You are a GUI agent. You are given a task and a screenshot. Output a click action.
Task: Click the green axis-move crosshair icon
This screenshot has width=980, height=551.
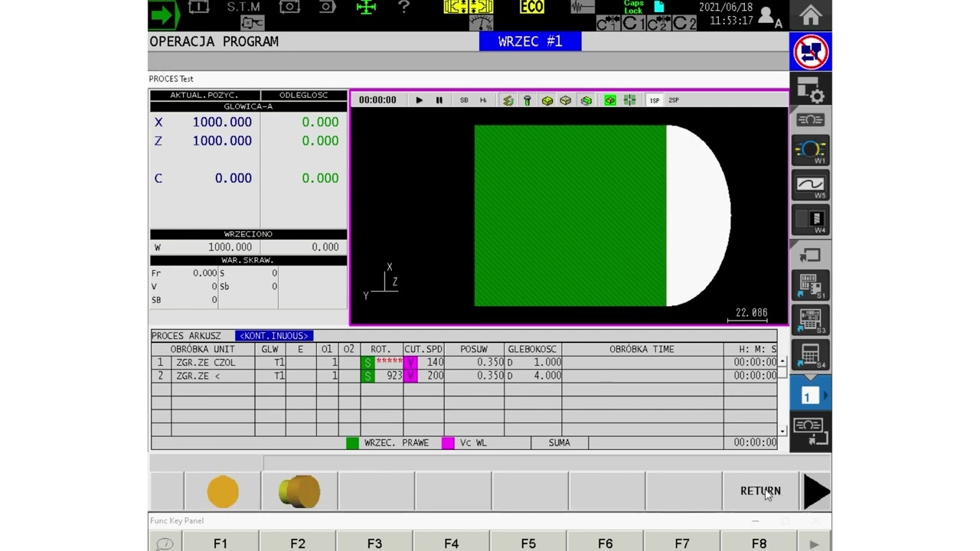[x=366, y=8]
